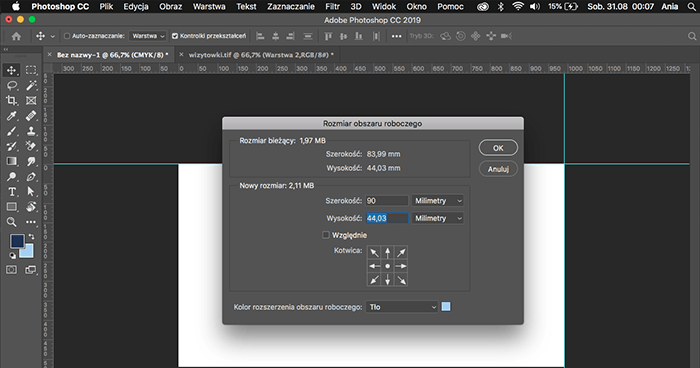Screen dimensions: 700x368
Task: Set anchor to the bottom-right arrow
Action: [x=401, y=280]
